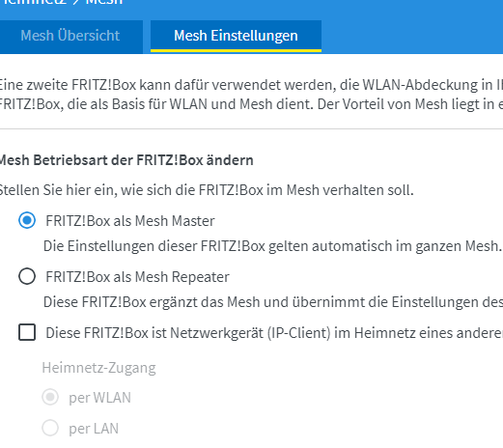
Task: Click the Heimnetz-Zugang section label
Action: [98, 368]
